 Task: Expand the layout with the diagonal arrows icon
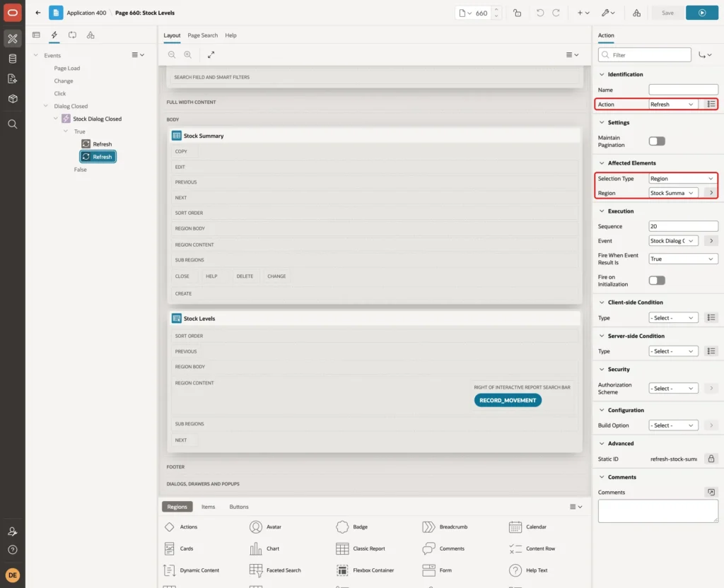pos(211,54)
